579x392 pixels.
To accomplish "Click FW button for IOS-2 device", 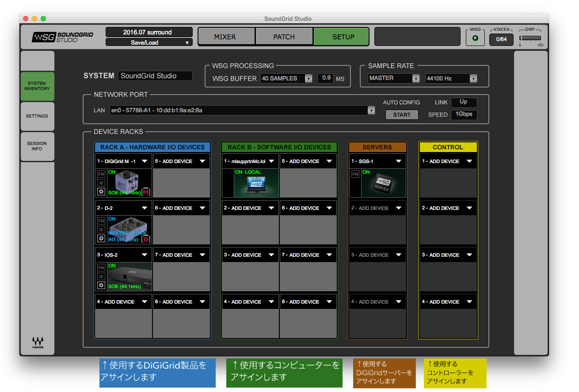I will coord(101,268).
